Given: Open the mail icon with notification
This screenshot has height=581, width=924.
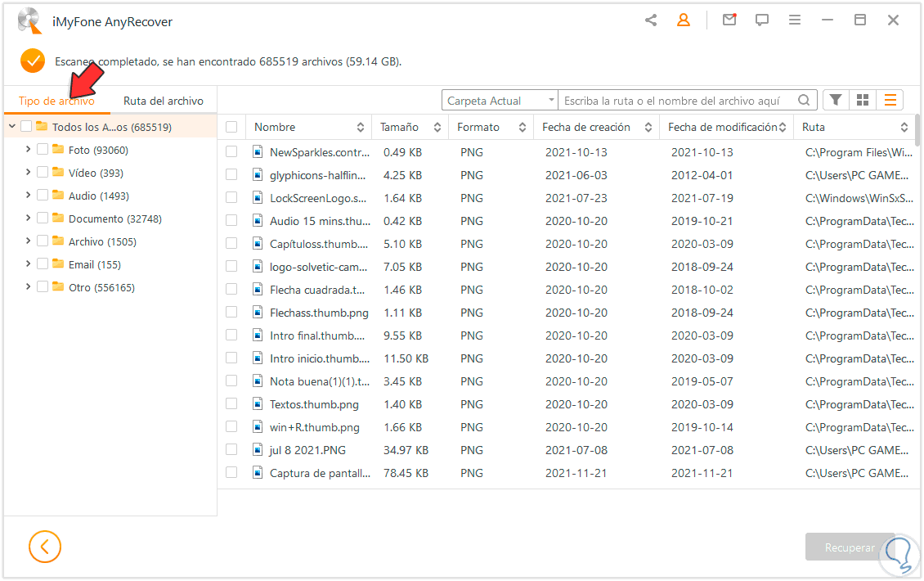Looking at the screenshot, I should pos(729,20).
